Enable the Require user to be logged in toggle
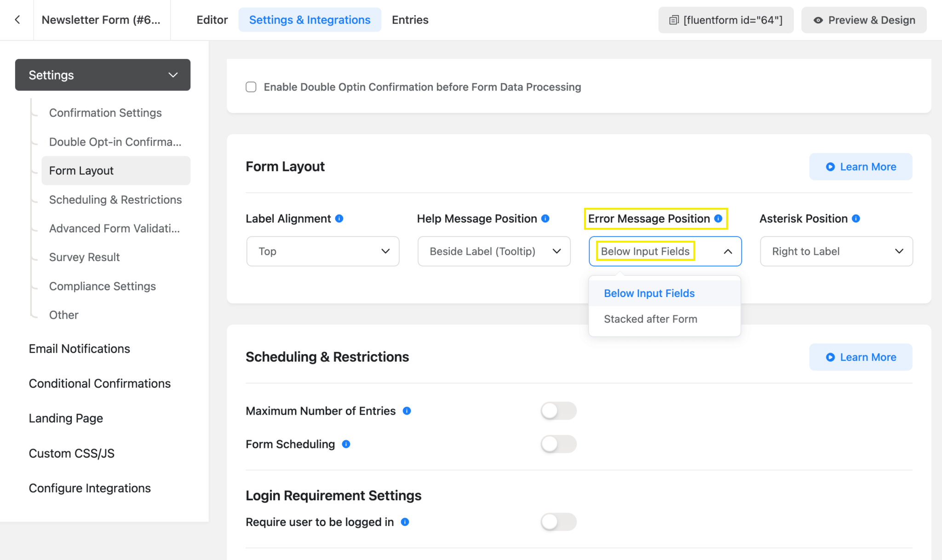The image size is (942, 560). click(x=558, y=522)
